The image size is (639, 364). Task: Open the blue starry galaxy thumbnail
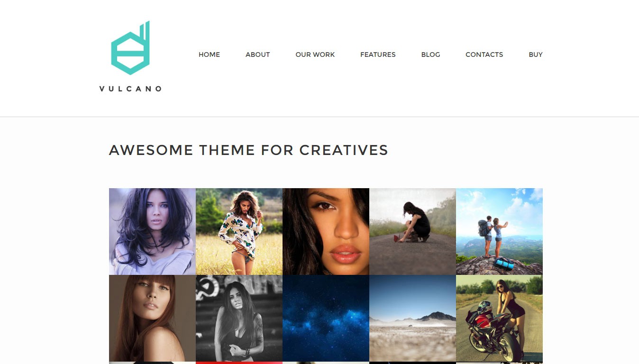tap(326, 318)
